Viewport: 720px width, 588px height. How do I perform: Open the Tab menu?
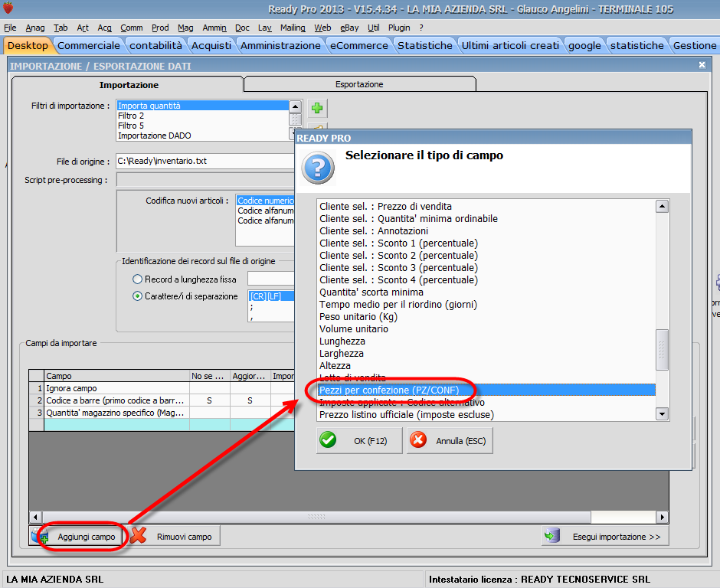tap(61, 28)
